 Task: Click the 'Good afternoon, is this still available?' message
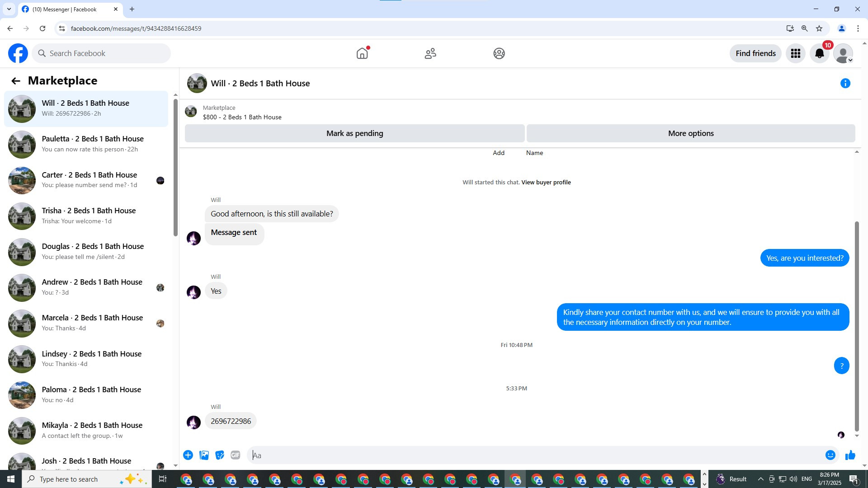tap(272, 214)
